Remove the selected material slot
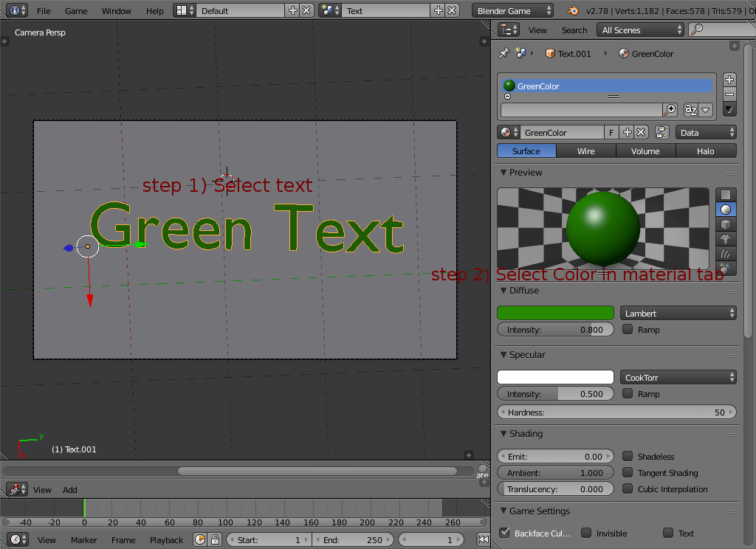The image size is (756, 549). pyautogui.click(x=729, y=94)
